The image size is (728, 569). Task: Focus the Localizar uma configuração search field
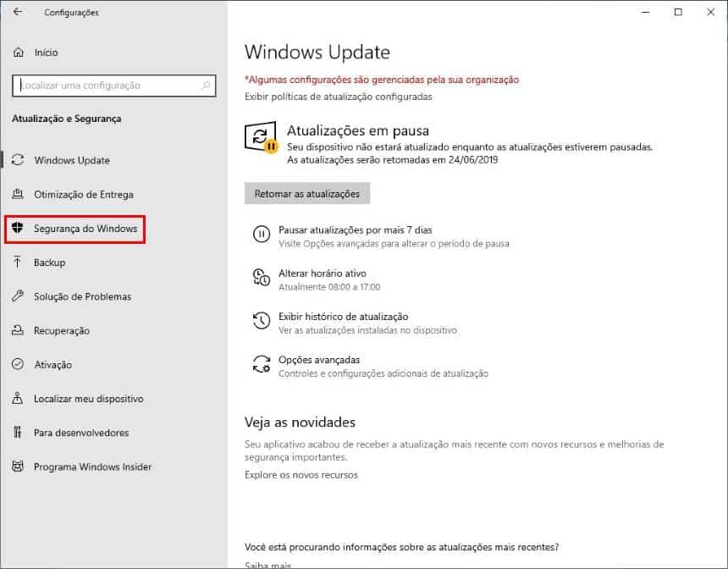coord(114,86)
